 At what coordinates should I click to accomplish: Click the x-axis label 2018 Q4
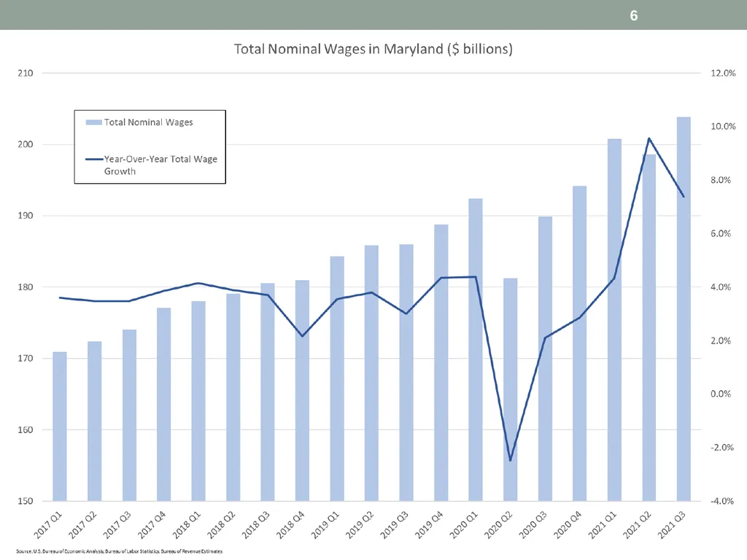290,525
